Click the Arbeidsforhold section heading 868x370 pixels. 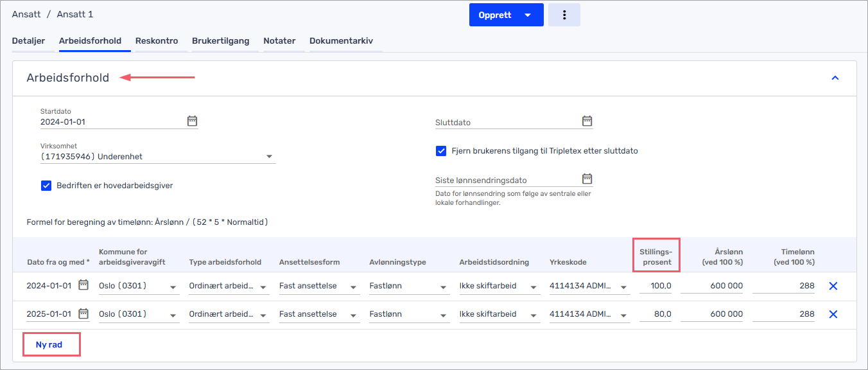coord(68,78)
